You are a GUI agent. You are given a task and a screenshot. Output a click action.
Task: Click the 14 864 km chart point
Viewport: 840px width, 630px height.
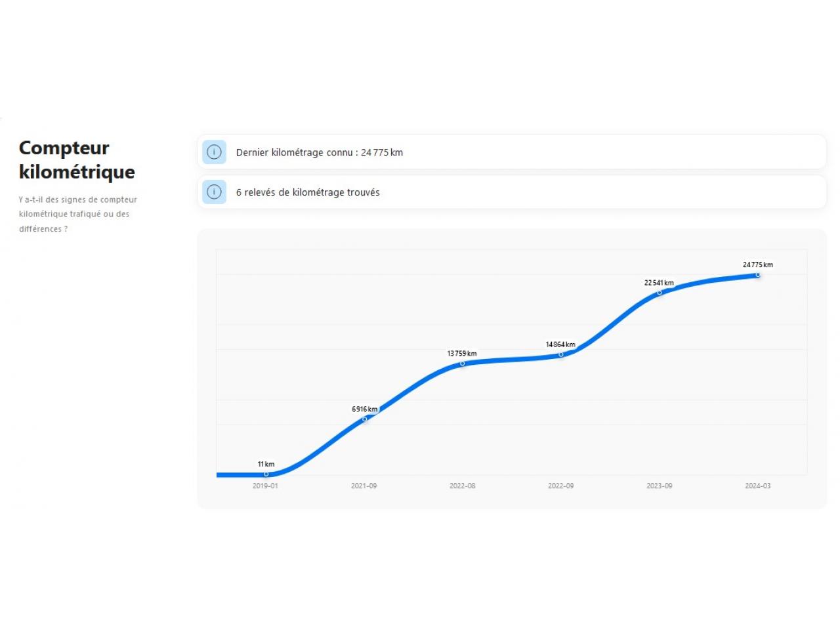click(x=560, y=354)
